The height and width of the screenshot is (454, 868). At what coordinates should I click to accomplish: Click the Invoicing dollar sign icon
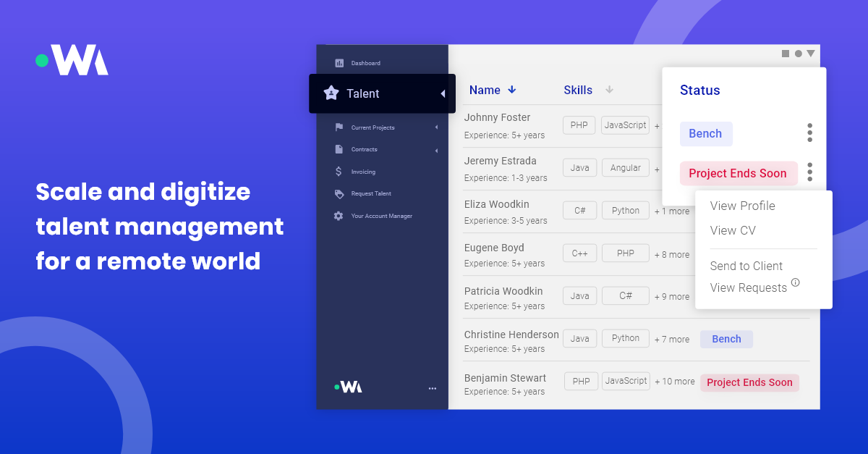tap(339, 172)
